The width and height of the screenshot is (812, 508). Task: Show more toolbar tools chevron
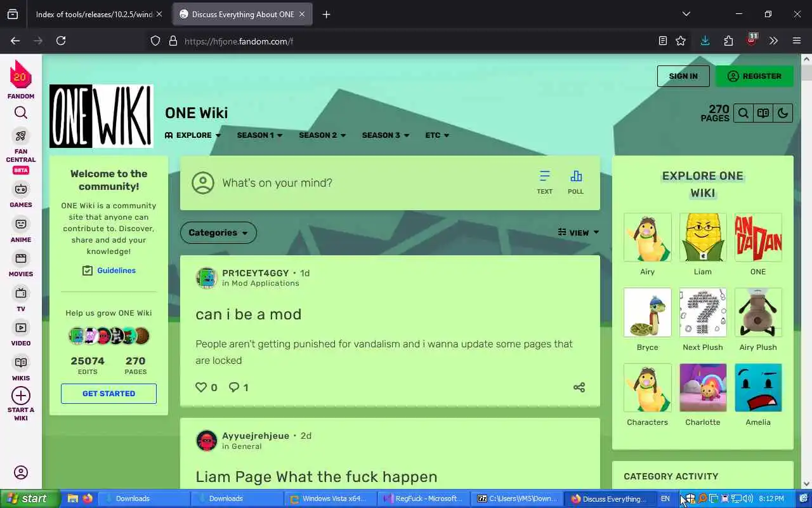click(773, 41)
